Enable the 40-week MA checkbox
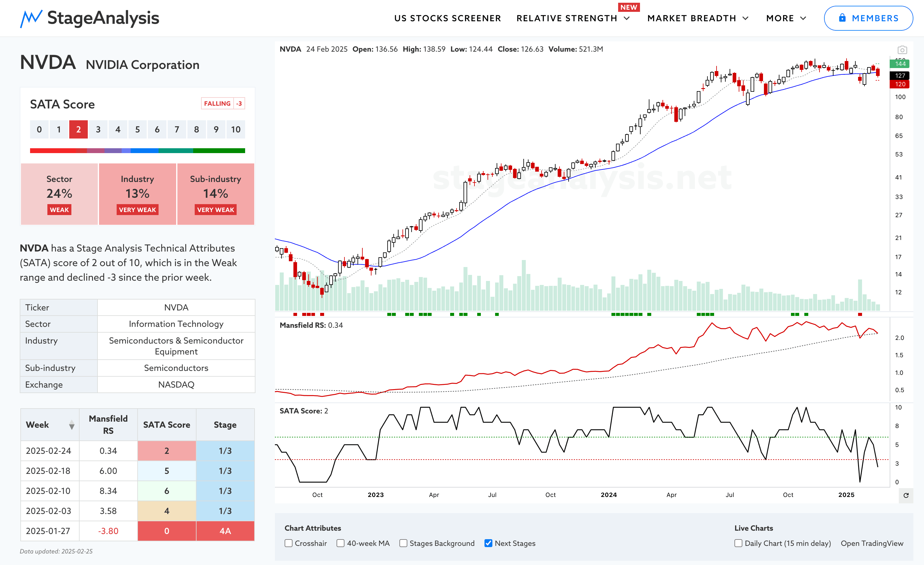The height and width of the screenshot is (565, 924). pyautogui.click(x=341, y=543)
